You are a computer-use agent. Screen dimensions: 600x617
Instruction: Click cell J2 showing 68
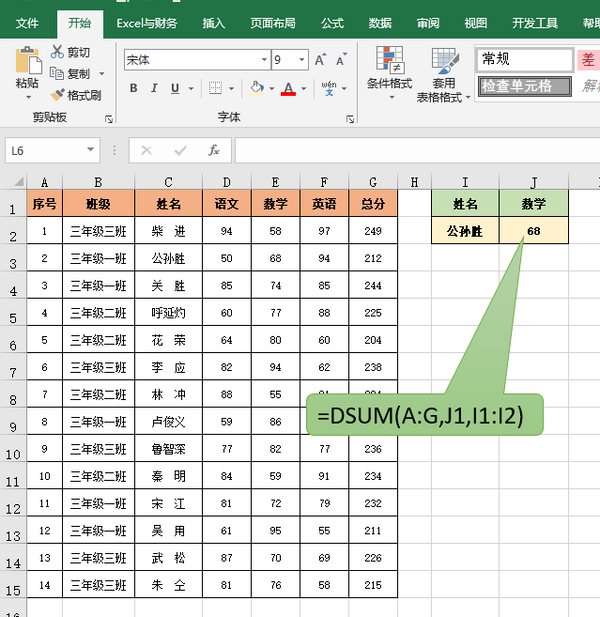point(534,231)
